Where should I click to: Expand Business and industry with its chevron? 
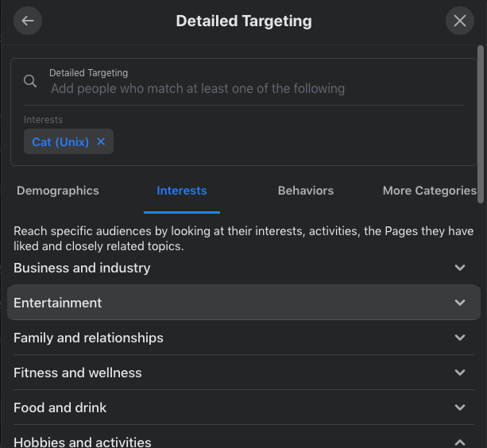tap(460, 268)
